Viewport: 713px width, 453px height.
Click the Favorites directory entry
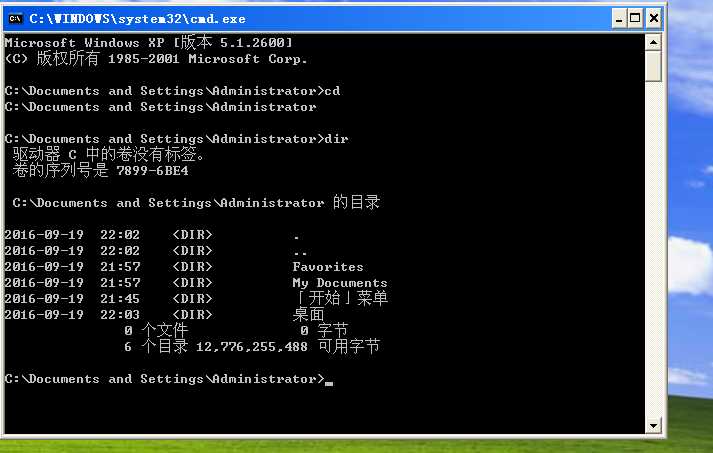[x=328, y=267]
